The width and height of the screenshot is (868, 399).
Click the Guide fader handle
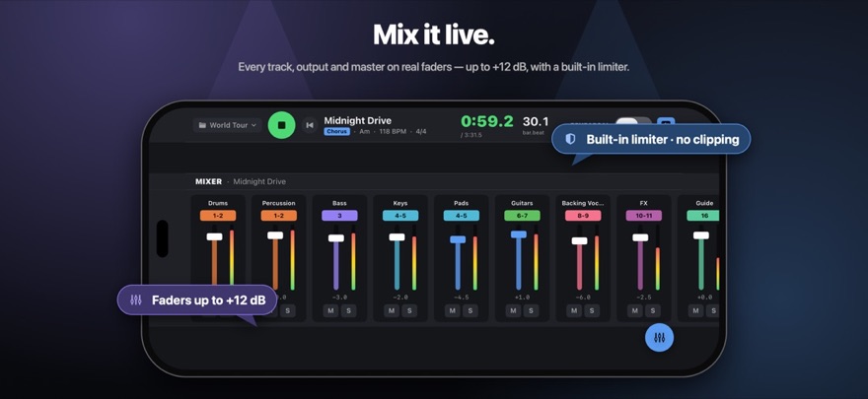[701, 235]
